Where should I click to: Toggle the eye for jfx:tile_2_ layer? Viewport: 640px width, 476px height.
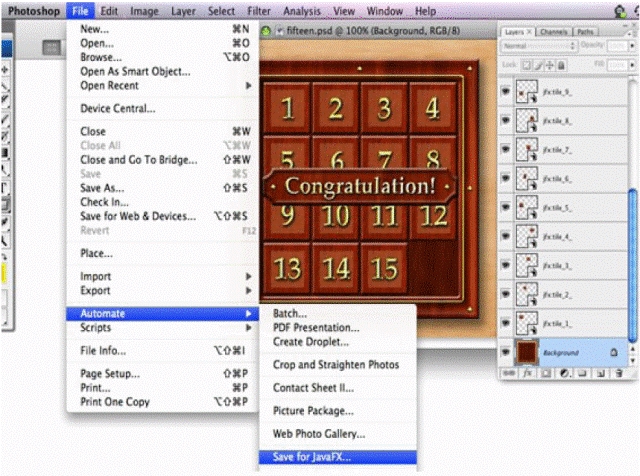point(506,294)
